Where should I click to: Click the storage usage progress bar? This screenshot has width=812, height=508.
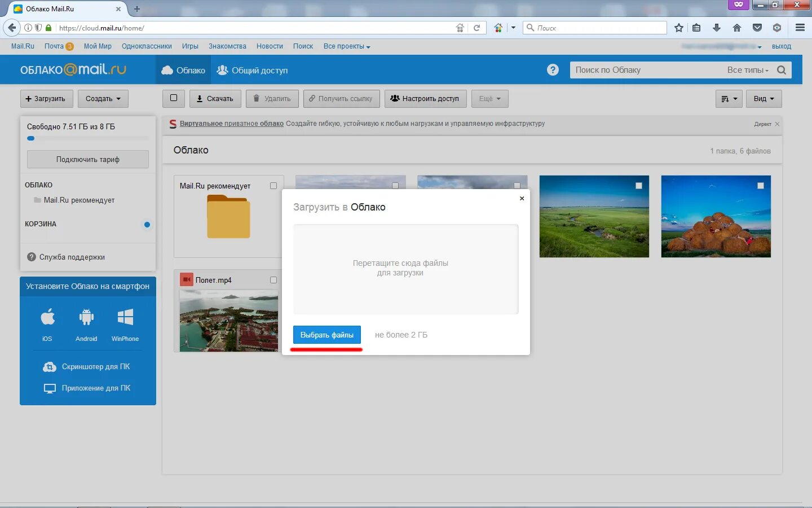click(88, 138)
